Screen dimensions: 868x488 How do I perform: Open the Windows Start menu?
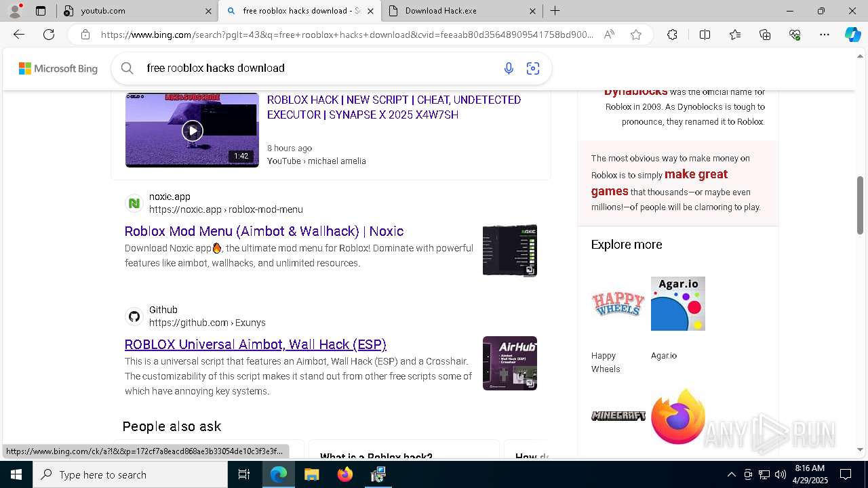click(16, 474)
